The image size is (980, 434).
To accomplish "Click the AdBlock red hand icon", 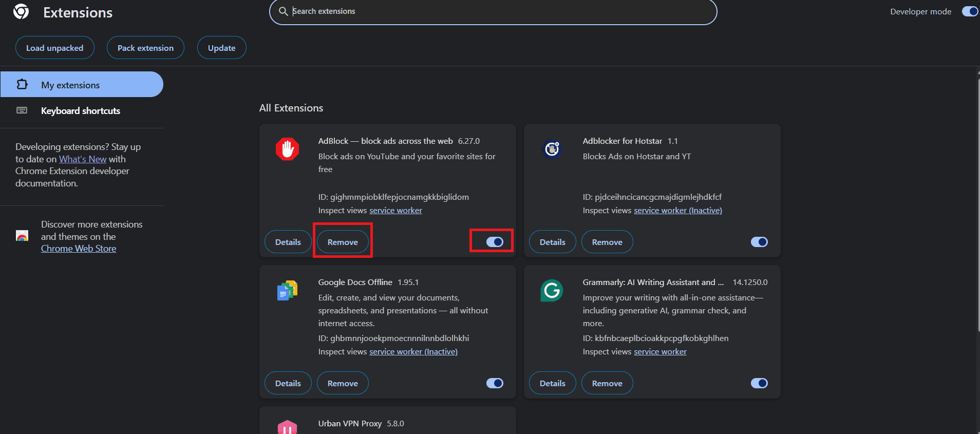I will coord(288,149).
